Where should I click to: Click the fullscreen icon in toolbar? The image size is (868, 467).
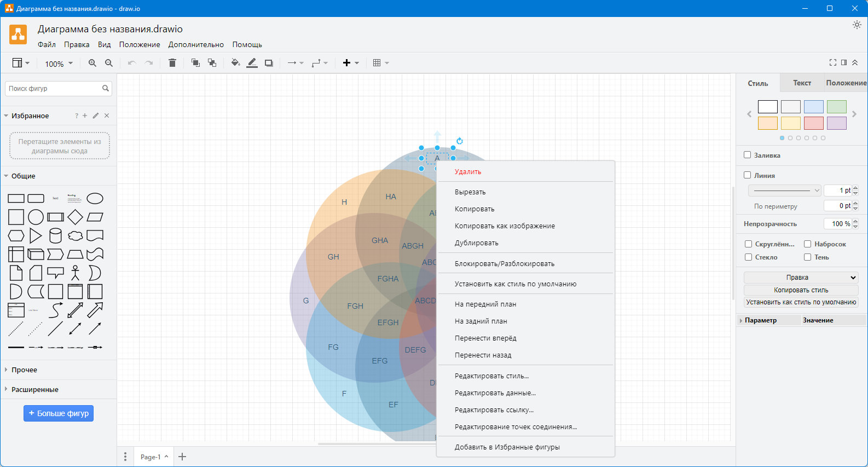click(833, 62)
